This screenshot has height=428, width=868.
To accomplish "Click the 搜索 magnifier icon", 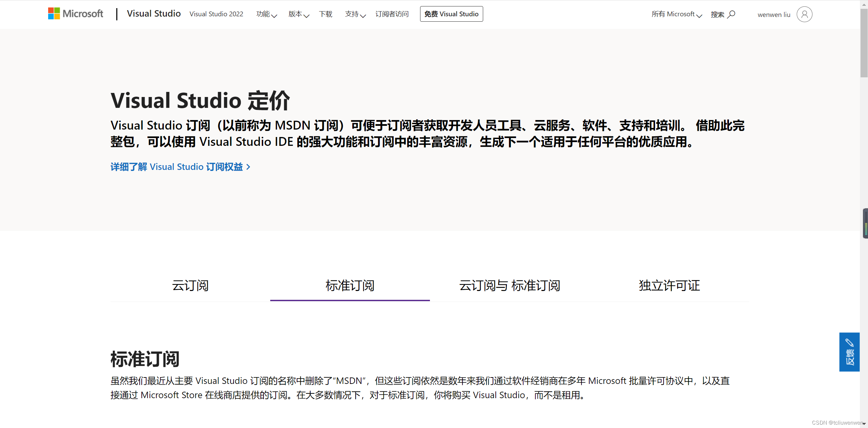I will click(x=732, y=14).
